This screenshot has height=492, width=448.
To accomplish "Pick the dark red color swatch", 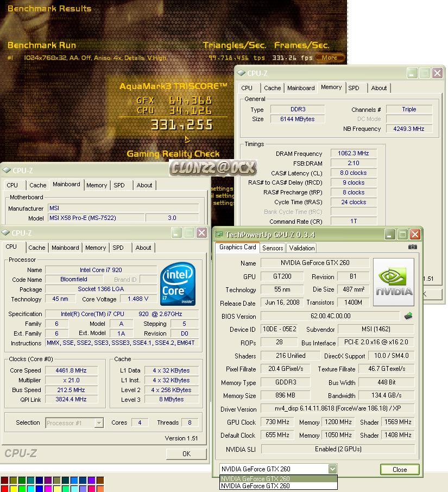I will click(5, 481).
